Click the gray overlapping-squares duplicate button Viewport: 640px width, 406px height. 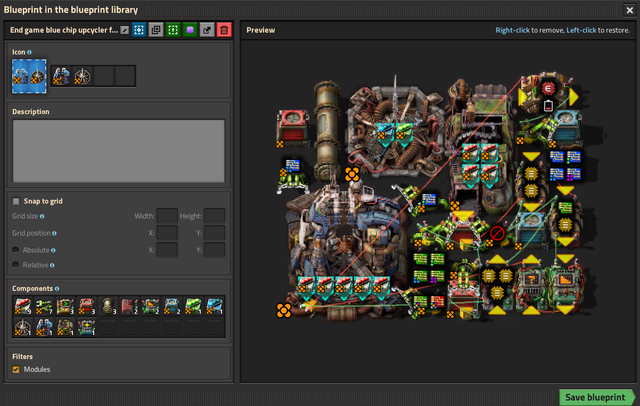156,30
